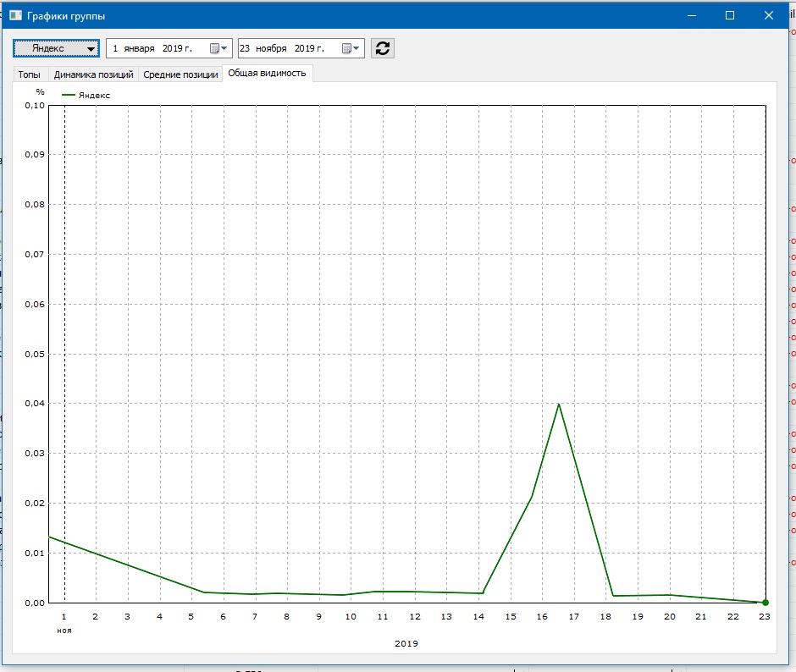
Task: Select the month 'ноября' in end date
Action: pyautogui.click(x=271, y=48)
